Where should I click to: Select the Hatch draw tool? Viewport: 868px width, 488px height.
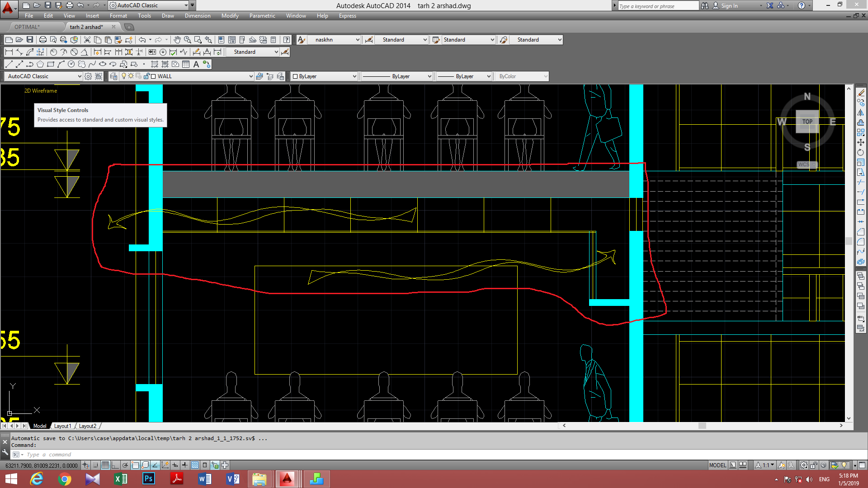point(155,64)
